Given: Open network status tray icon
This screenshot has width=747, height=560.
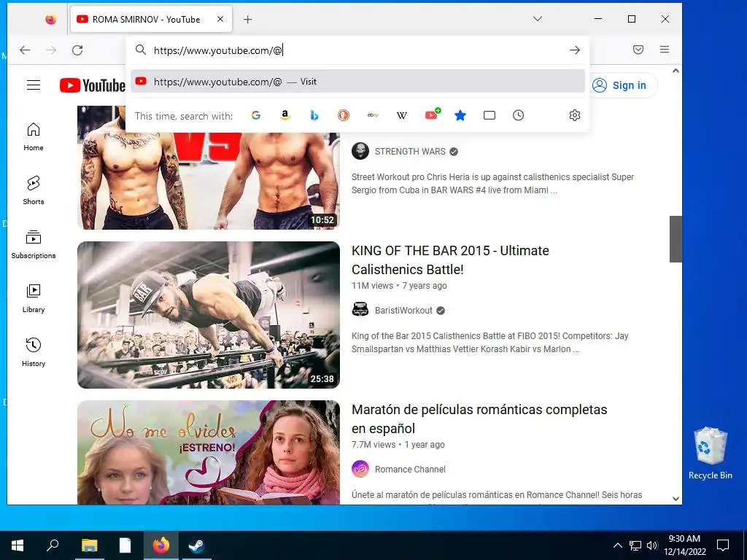Looking at the screenshot, I should click(635, 545).
